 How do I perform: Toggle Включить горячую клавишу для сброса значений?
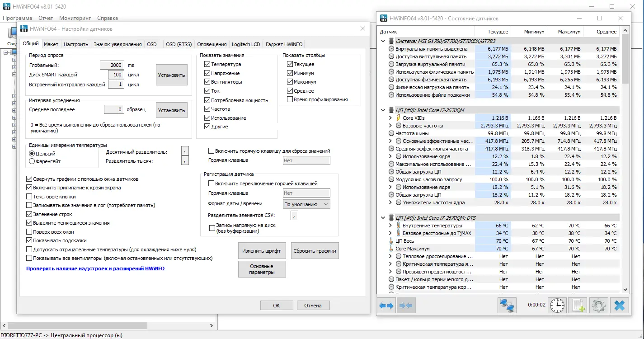tap(211, 151)
